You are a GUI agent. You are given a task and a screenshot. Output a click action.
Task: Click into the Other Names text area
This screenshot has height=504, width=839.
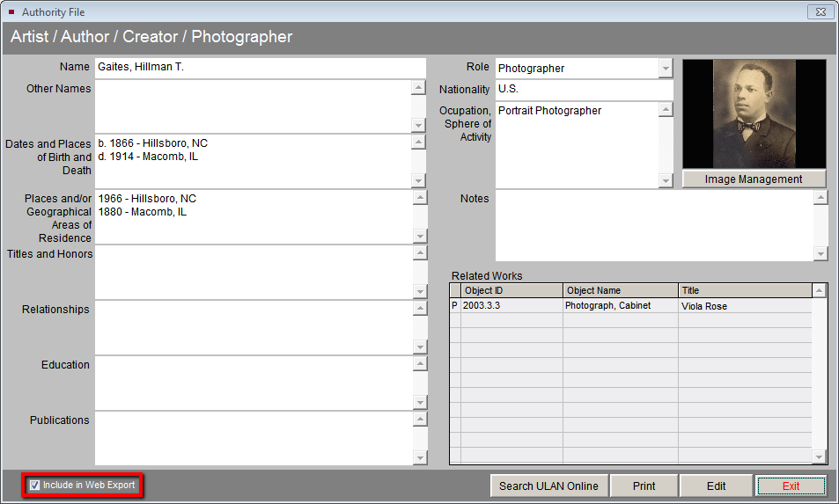point(253,106)
